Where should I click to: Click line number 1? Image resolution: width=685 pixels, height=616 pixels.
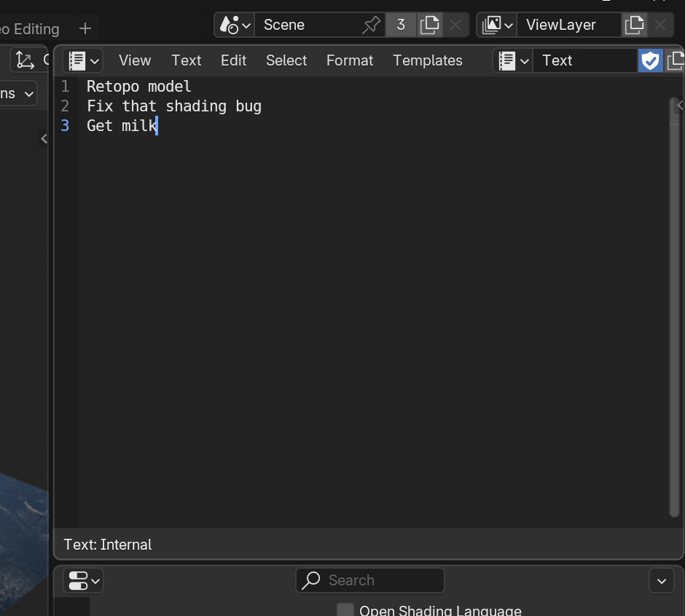65,87
